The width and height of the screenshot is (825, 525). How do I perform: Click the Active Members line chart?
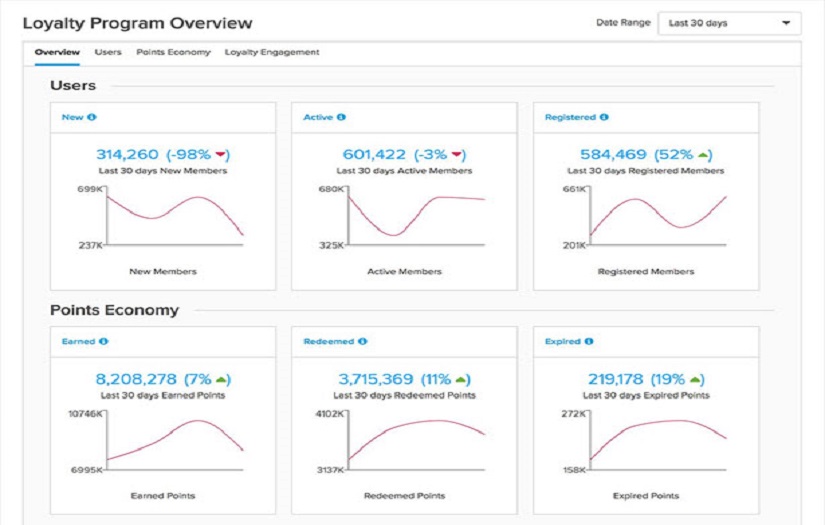click(404, 217)
